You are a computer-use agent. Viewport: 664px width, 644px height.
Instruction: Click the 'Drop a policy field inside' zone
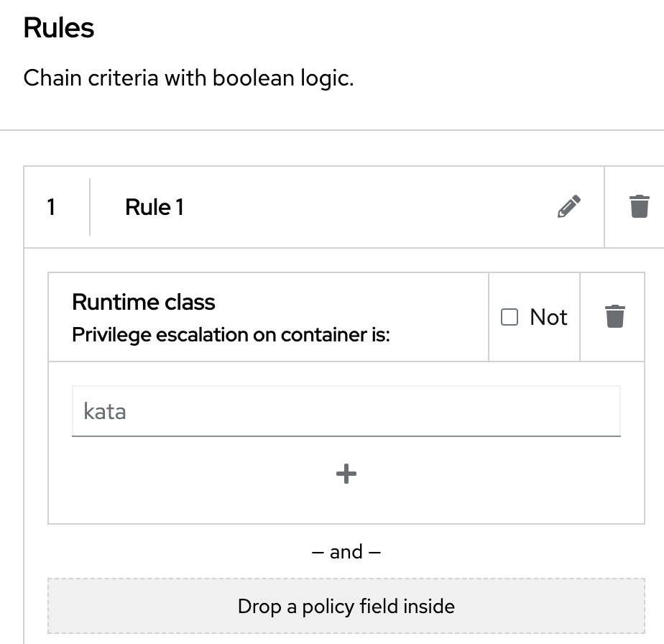pyautogui.click(x=346, y=606)
